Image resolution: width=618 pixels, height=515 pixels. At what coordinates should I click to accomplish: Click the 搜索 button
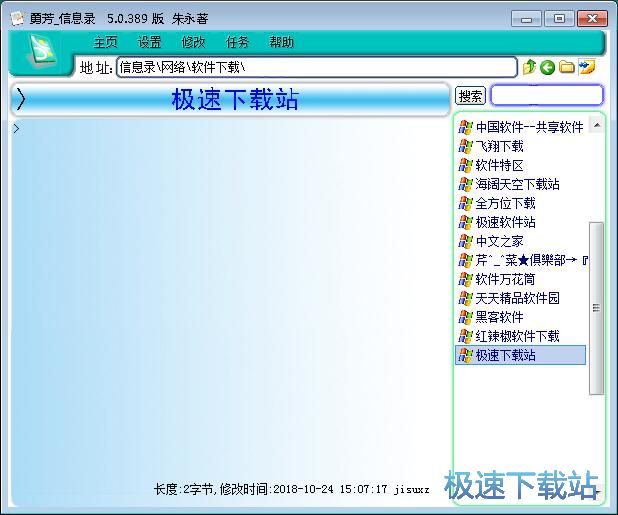click(470, 96)
